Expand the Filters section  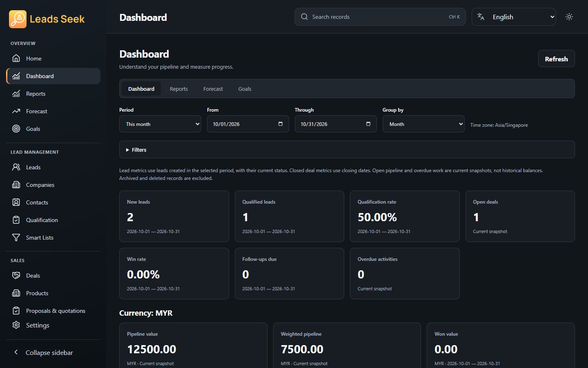tap(347, 150)
